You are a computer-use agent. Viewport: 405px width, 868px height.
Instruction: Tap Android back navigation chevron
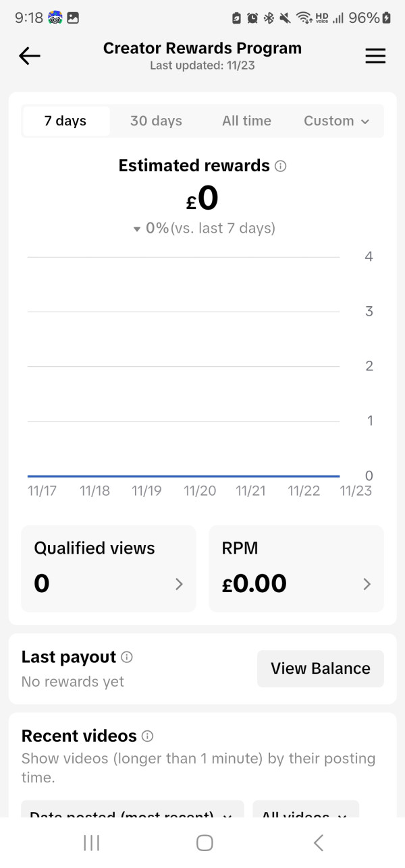(319, 842)
